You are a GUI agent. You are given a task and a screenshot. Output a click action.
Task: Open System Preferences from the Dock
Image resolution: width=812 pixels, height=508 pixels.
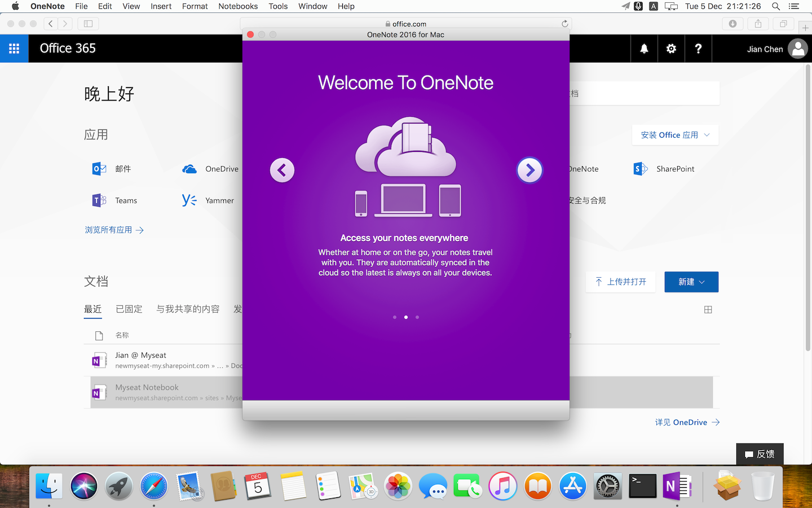pos(607,486)
